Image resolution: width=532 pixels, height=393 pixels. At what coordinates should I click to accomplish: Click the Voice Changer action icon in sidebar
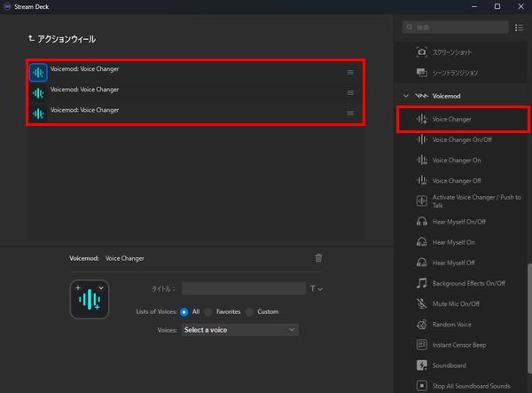[x=421, y=119]
